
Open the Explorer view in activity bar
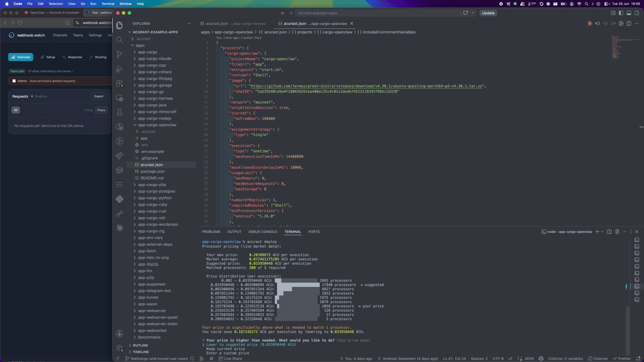(120, 25)
